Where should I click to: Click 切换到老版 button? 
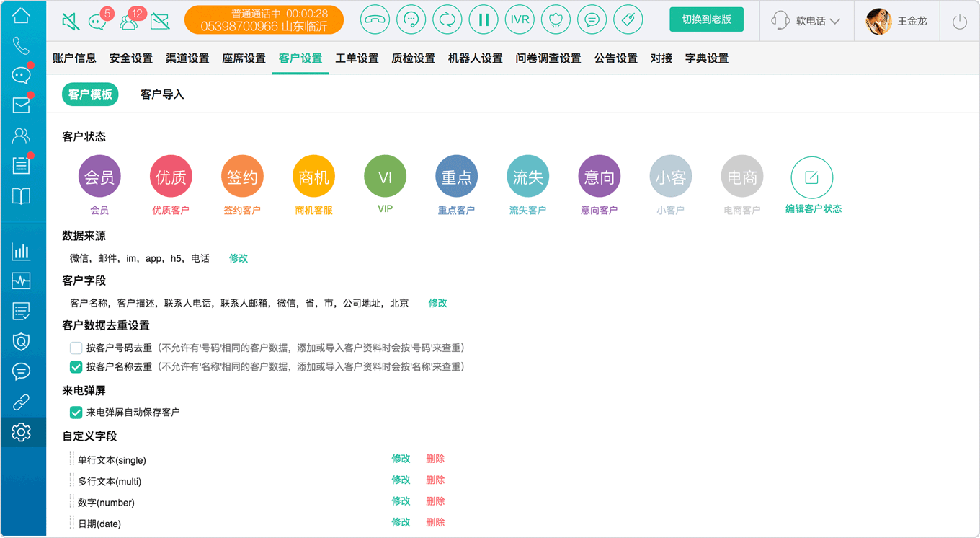pyautogui.click(x=706, y=19)
